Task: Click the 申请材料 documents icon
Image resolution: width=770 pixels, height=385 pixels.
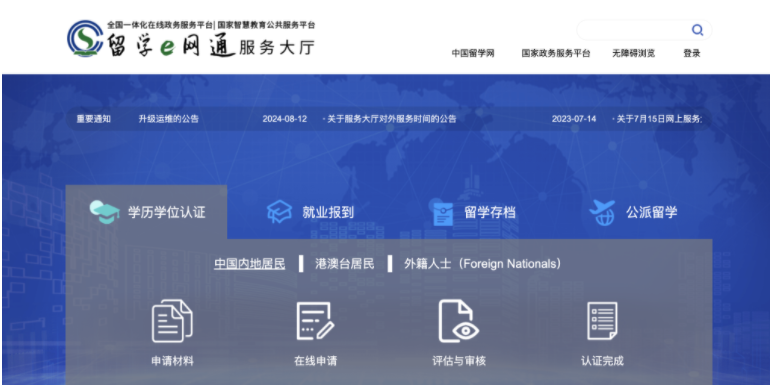Action: coord(172,321)
